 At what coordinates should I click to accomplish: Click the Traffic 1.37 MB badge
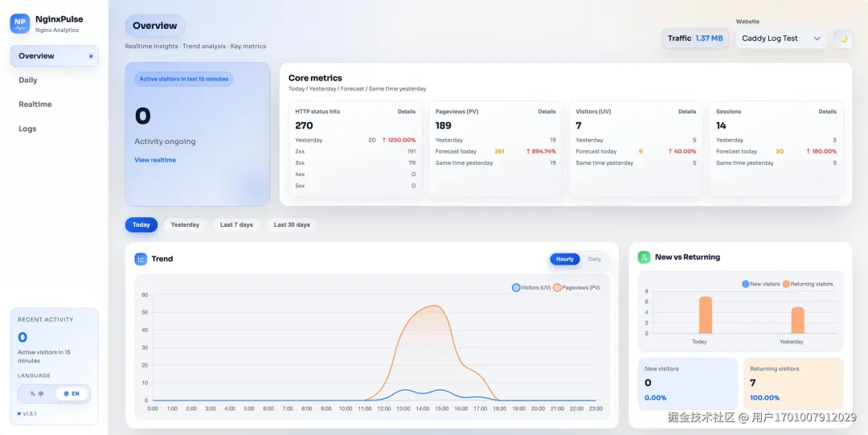(695, 39)
